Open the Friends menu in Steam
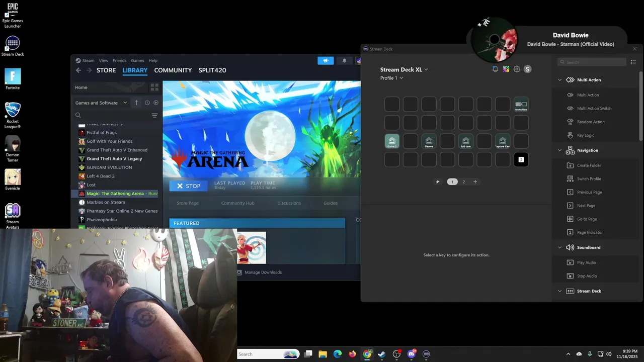 119,60
